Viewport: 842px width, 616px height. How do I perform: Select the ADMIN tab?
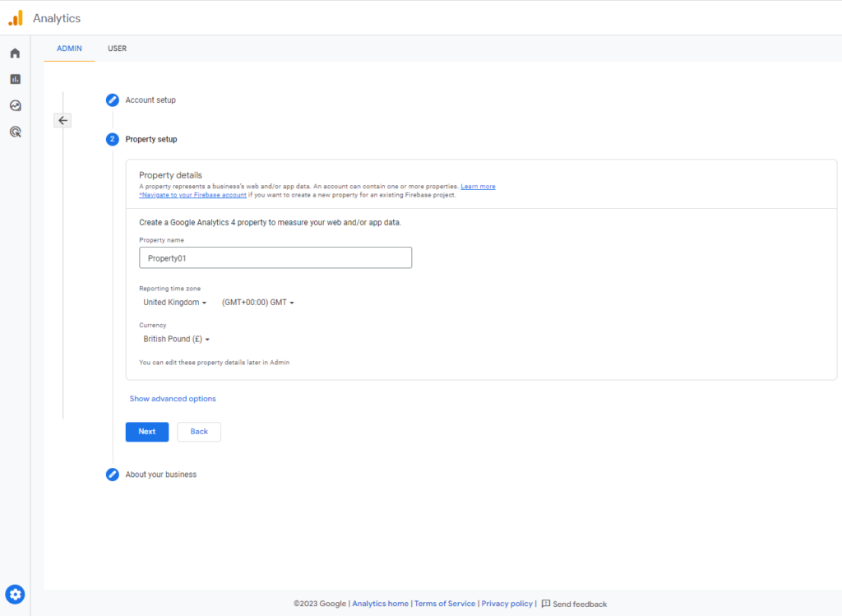69,49
